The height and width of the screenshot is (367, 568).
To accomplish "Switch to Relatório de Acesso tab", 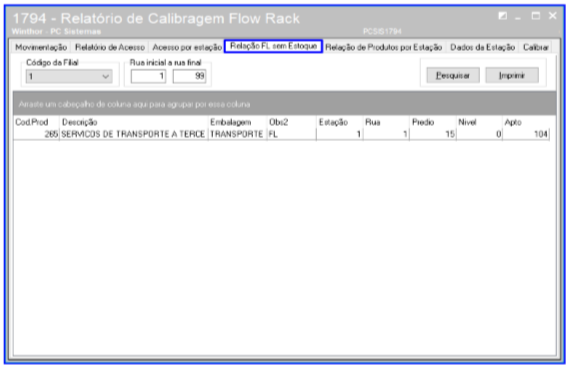I will tap(110, 47).
